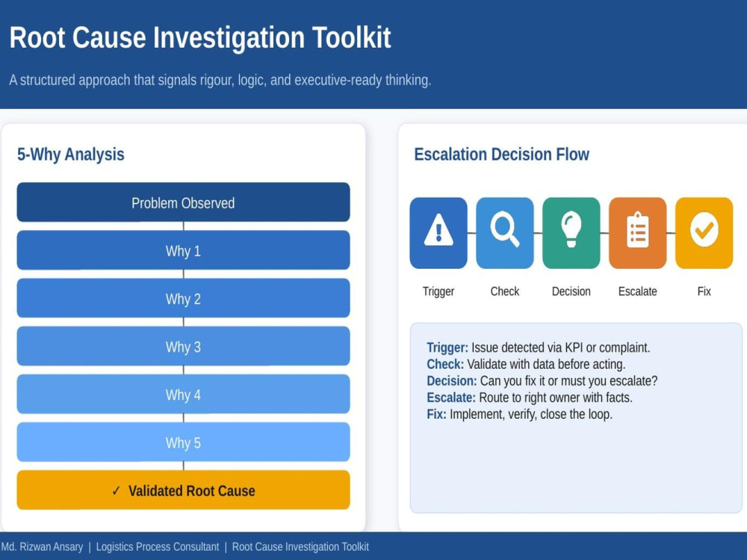
Task: Click the footer Root Cause Investigation Toolkit text
Action: click(x=300, y=547)
